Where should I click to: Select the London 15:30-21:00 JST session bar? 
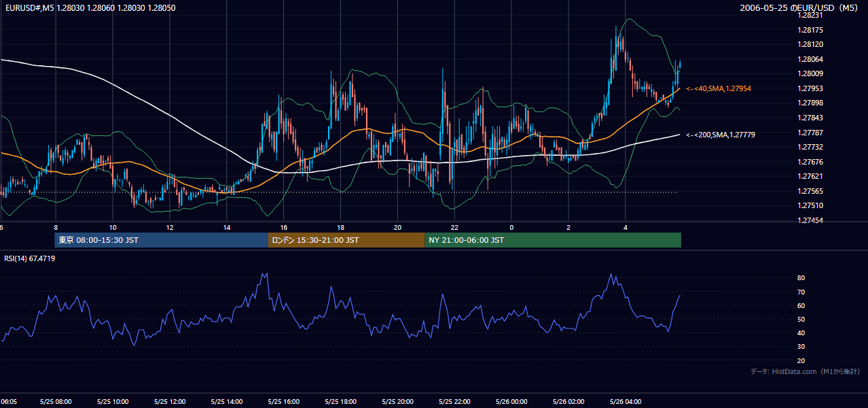click(x=346, y=240)
